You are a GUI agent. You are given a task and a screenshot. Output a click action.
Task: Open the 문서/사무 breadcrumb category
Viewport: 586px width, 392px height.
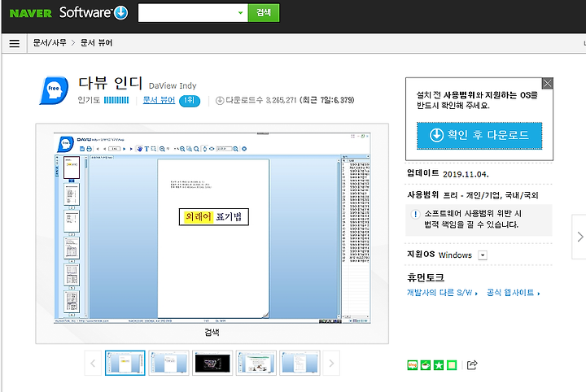(50, 43)
